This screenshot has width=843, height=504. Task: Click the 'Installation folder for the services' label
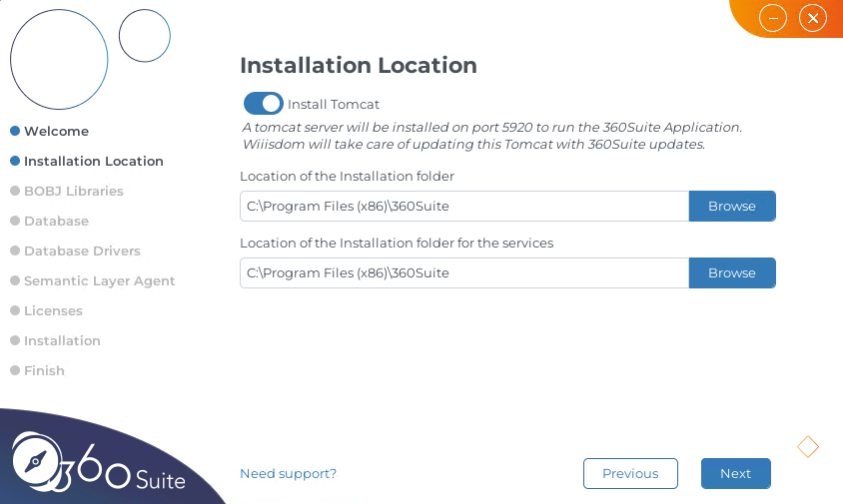397,243
